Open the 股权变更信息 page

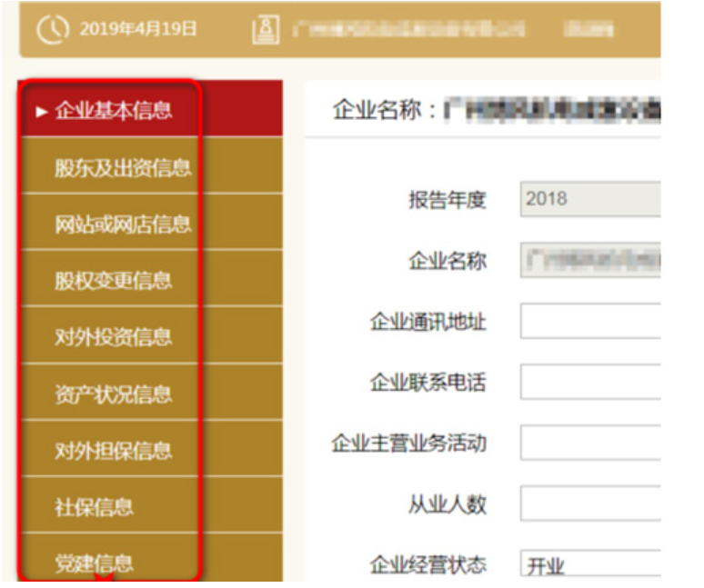click(113, 280)
